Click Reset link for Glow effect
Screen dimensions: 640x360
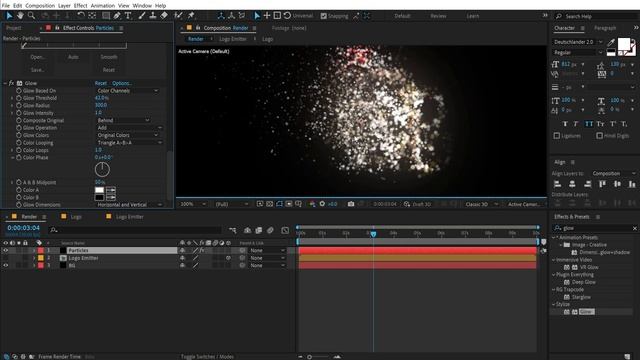pyautogui.click(x=101, y=83)
